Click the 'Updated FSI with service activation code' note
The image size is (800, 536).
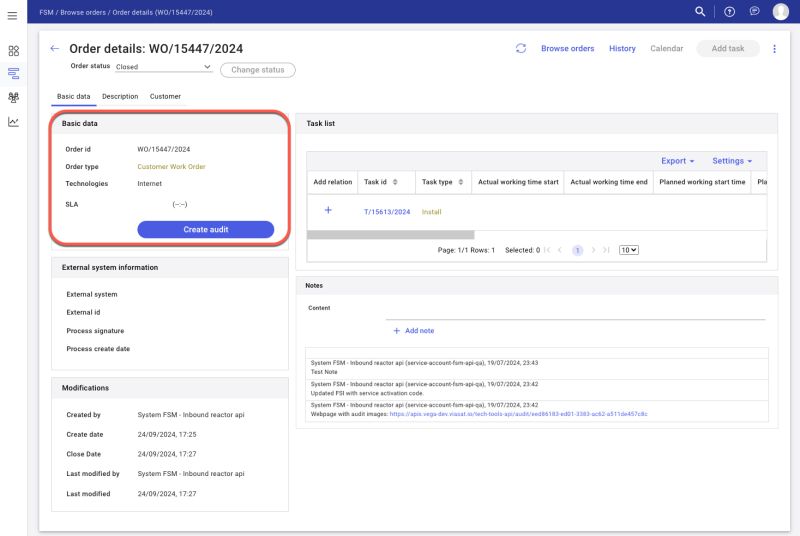(x=367, y=393)
